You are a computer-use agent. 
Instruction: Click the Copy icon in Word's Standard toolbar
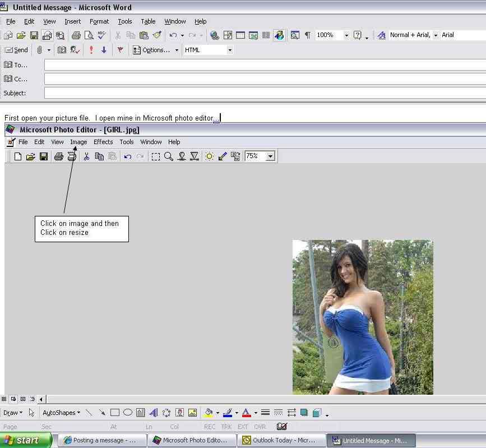pyautogui.click(x=131, y=35)
